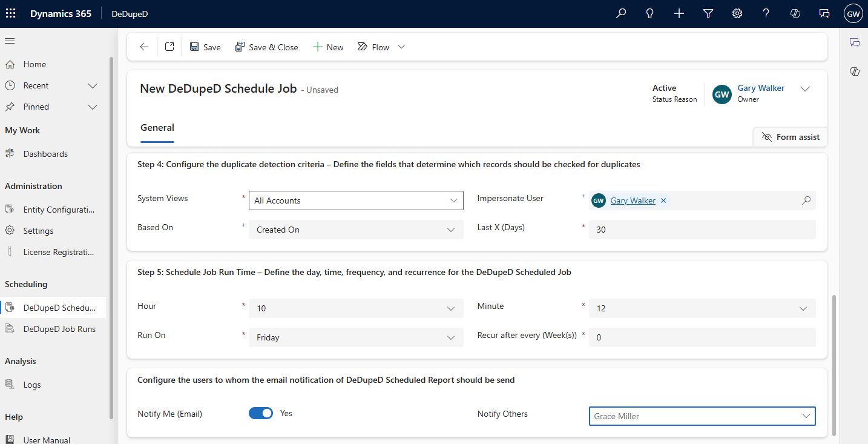Toggle Form assist visibility
Image resolution: width=868 pixels, height=444 pixels.
click(791, 137)
